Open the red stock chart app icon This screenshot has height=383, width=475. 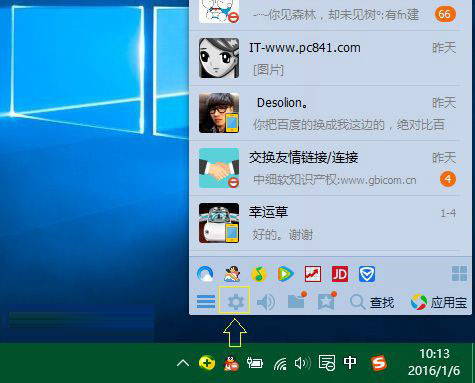[x=313, y=274]
